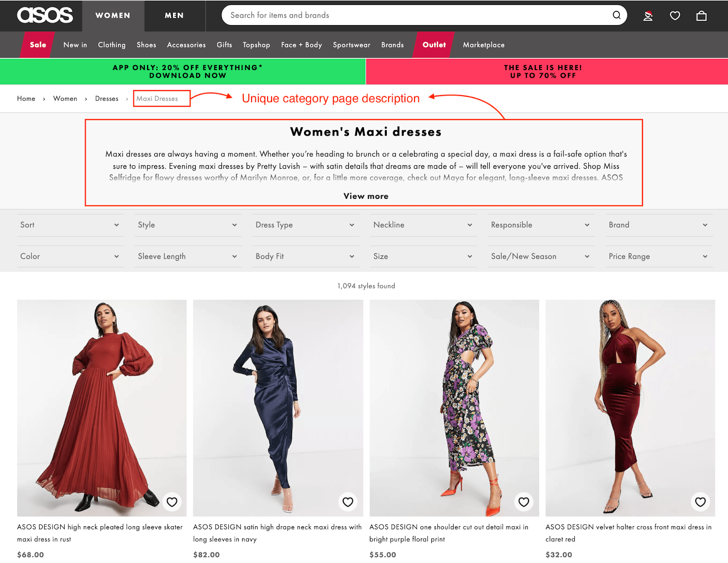
Task: Click the search magnifier icon
Action: (617, 15)
